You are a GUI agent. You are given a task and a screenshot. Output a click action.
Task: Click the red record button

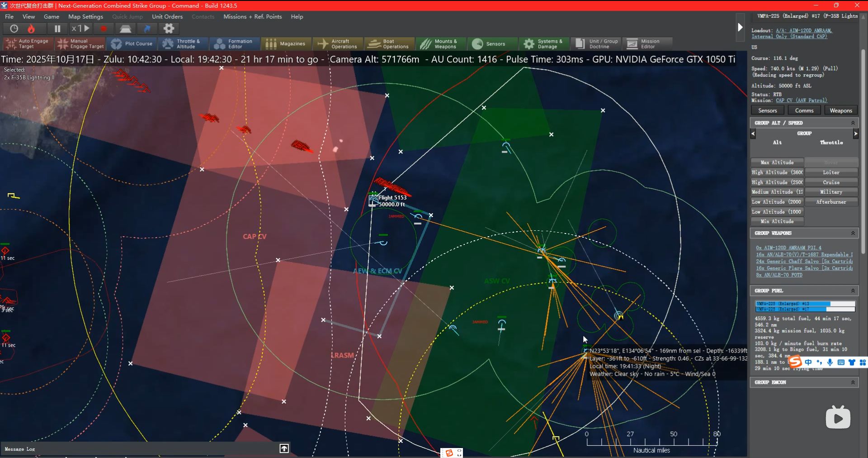pyautogui.click(x=104, y=29)
